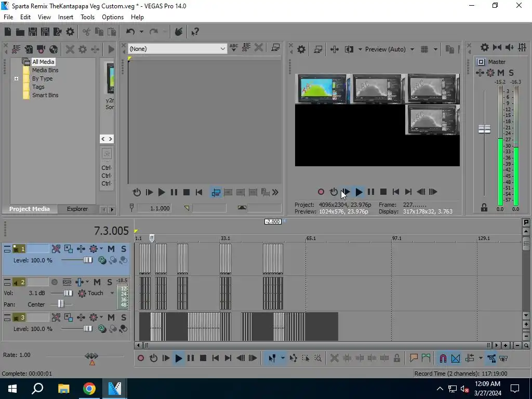The image size is (532, 399).
Task: Adjust track 2 Pan slider
Action: coord(61,303)
